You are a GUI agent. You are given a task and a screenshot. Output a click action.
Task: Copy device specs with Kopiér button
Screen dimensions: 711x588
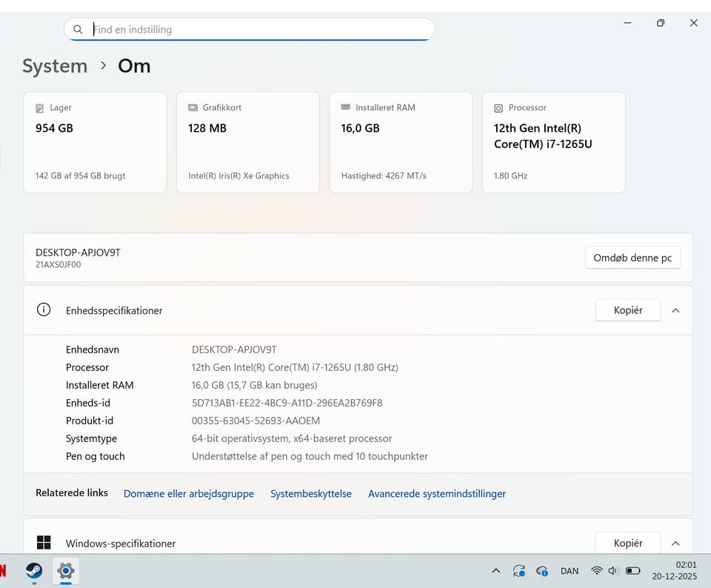coord(627,310)
